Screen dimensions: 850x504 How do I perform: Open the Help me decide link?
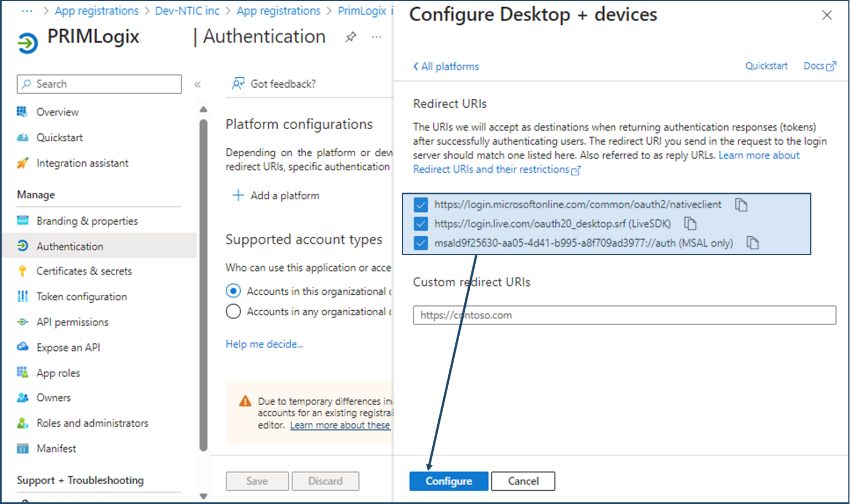coord(264,344)
